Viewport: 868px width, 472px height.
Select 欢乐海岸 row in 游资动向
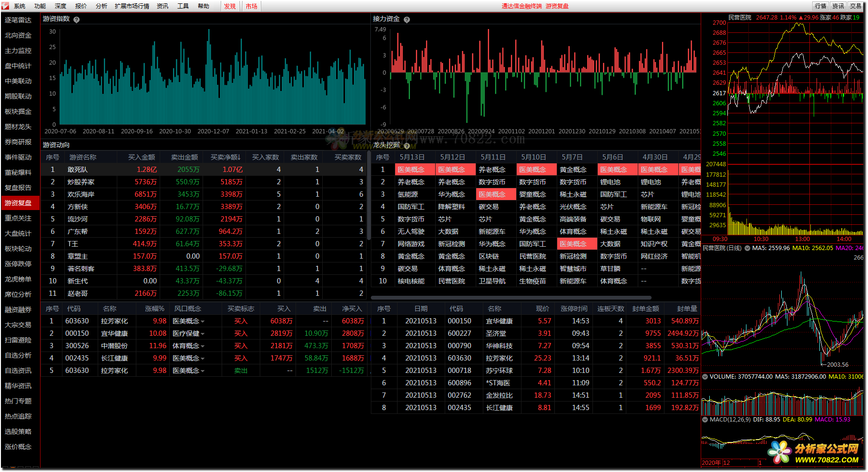coord(204,194)
